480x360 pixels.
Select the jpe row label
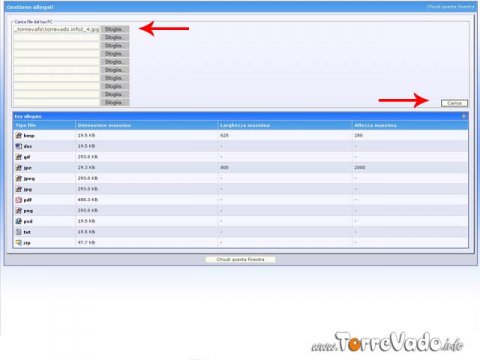point(28,168)
